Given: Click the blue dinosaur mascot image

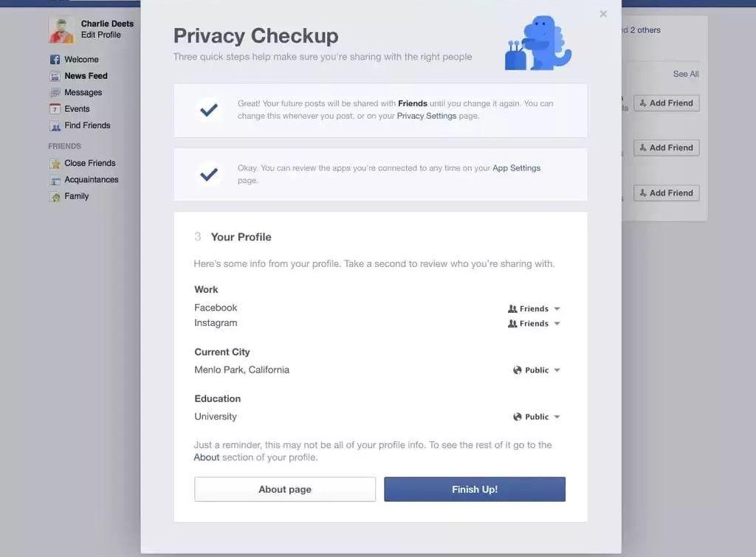Looking at the screenshot, I should click(x=538, y=43).
